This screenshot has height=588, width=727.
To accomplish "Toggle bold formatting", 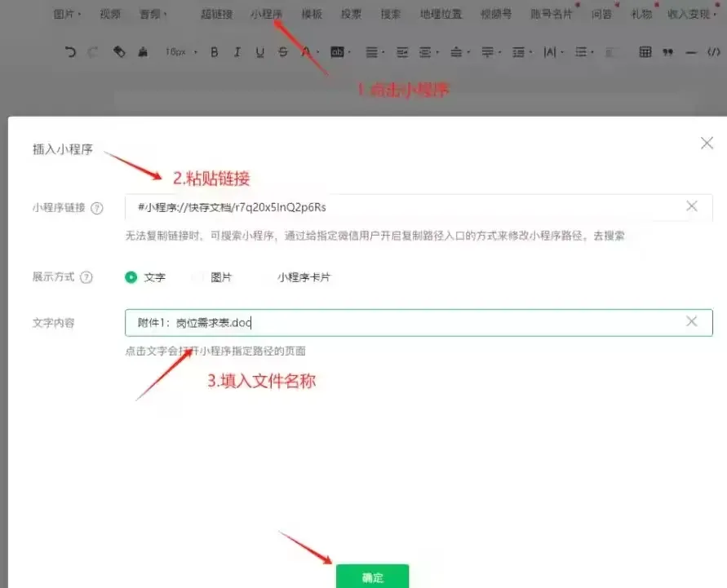I will [x=215, y=52].
